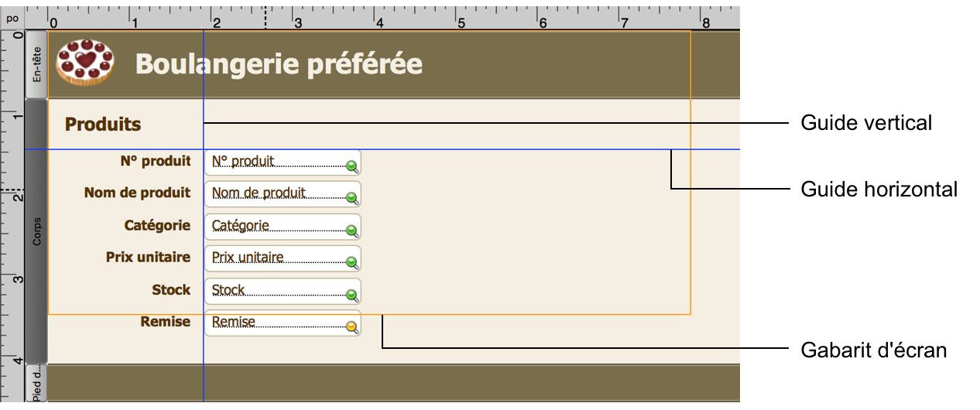
Task: Click the "Produits" heading text
Action: pos(103,124)
